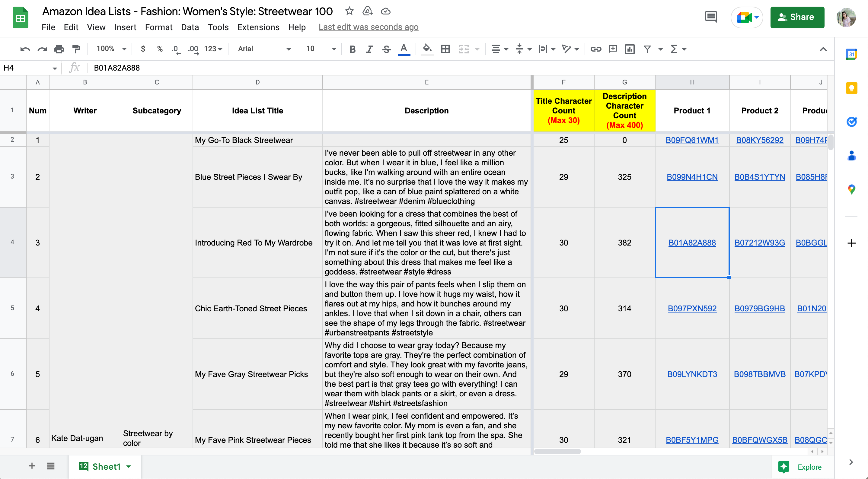This screenshot has width=868, height=479.
Task: Create a filter with funnel icon
Action: [647, 49]
